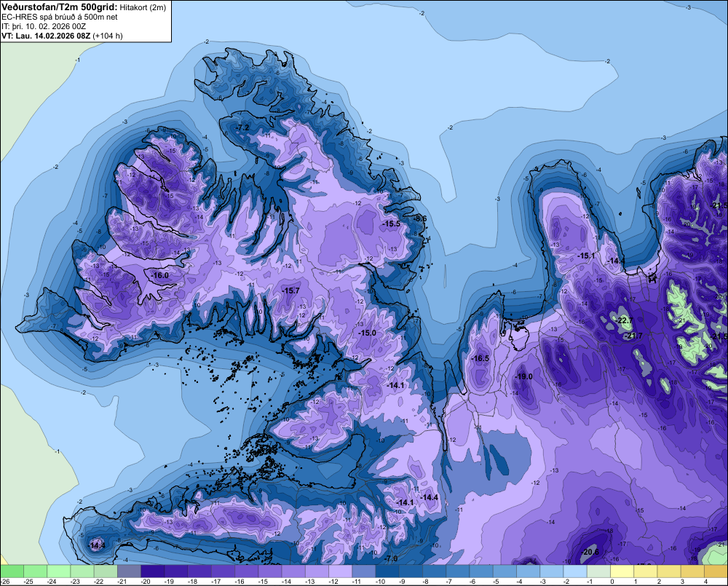Select the light lavender legend swatch labeled -12

[340, 571]
